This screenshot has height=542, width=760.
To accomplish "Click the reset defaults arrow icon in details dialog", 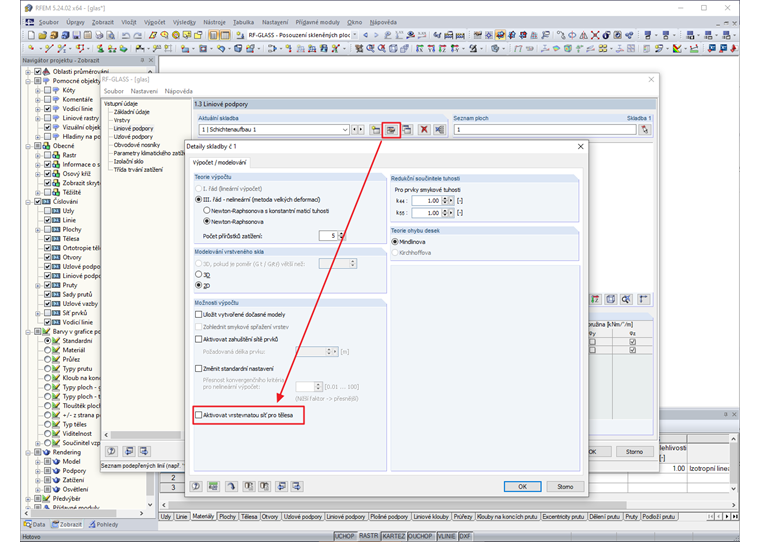I will (x=231, y=486).
